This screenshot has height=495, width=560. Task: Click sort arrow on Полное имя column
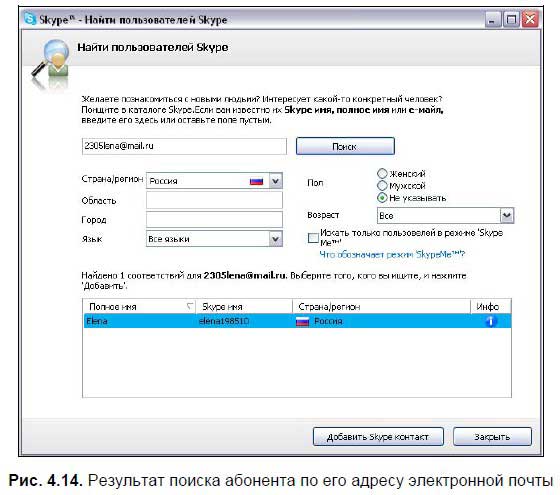click(190, 306)
